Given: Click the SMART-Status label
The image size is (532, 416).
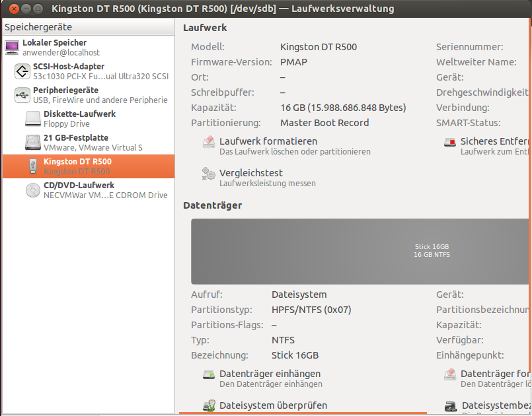Looking at the screenshot, I should coord(468,123).
